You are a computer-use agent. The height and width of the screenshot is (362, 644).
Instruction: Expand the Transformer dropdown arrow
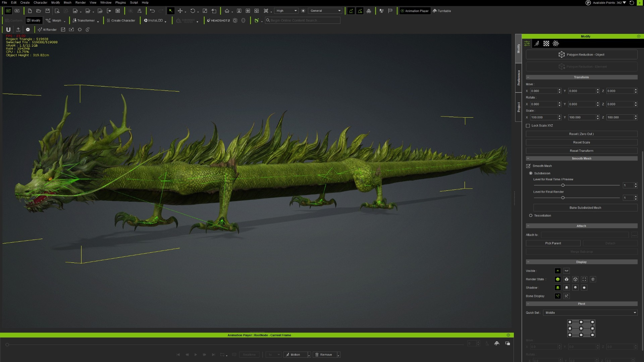98,21
